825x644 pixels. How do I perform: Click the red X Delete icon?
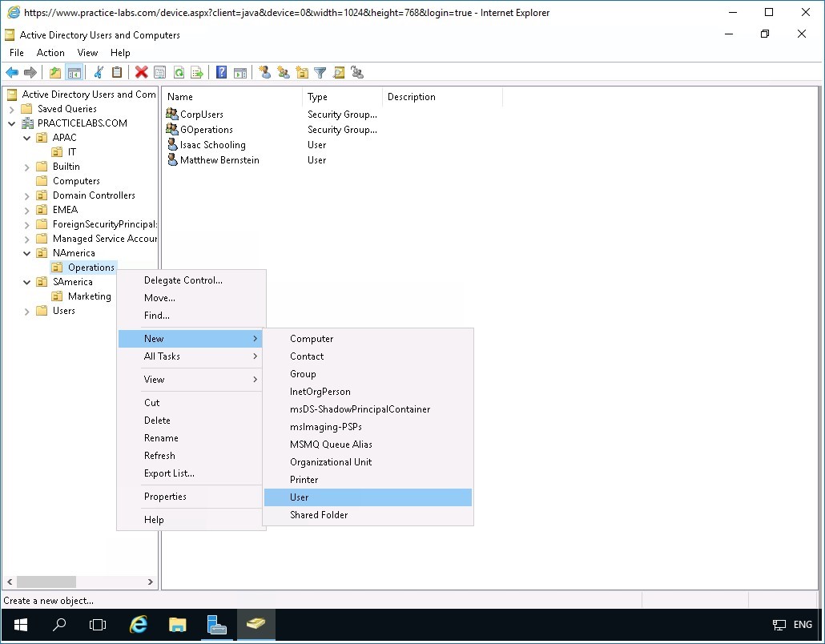point(141,73)
